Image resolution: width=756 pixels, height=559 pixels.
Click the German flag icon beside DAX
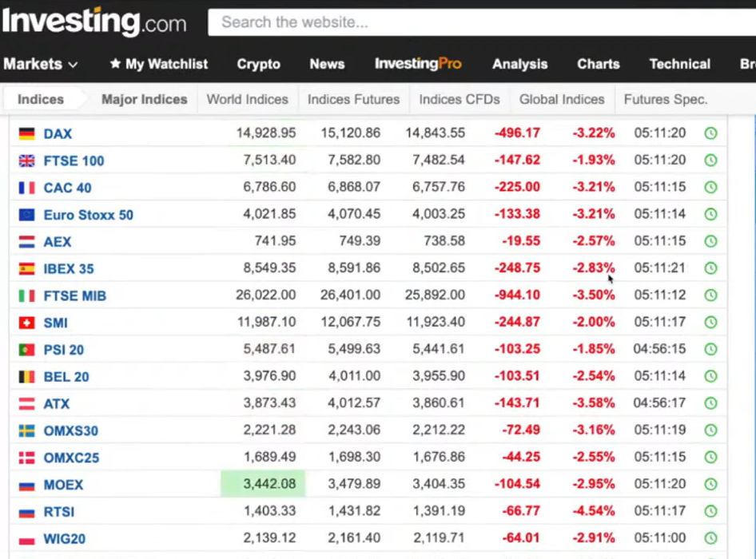(27, 133)
